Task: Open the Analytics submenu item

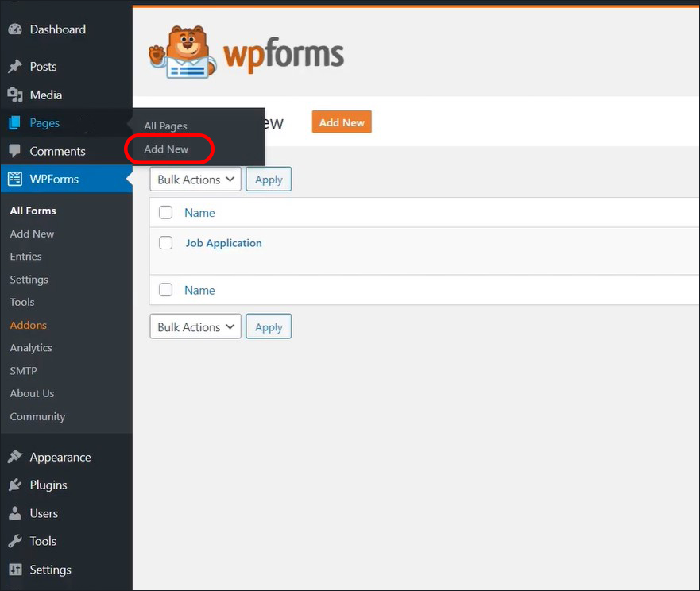Action: [x=31, y=348]
